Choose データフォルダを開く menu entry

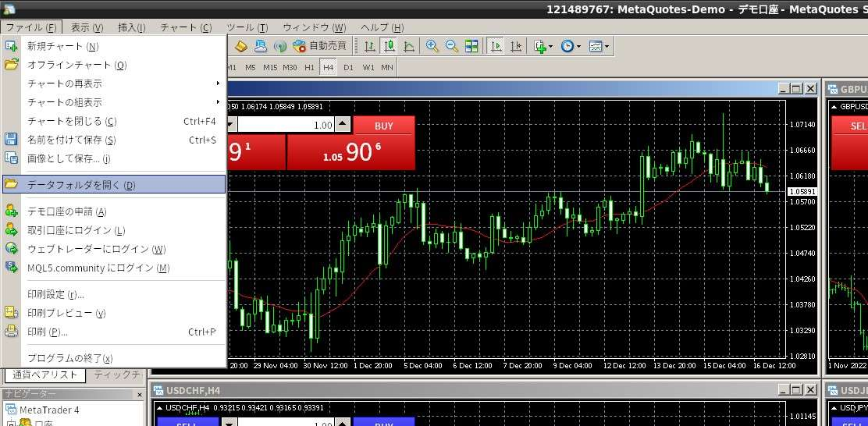tap(114, 185)
